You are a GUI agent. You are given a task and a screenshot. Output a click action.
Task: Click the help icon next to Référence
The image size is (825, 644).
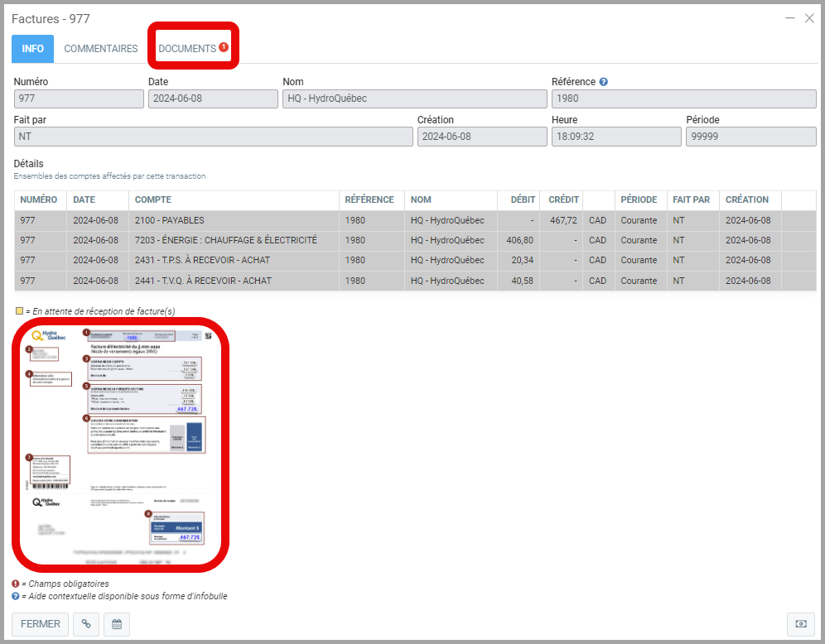pos(604,82)
